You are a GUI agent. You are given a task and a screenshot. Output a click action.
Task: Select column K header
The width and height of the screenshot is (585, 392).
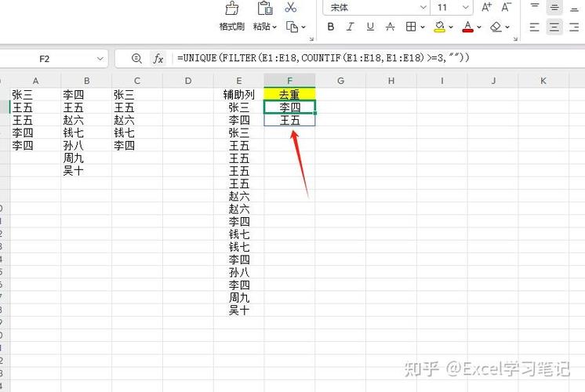tap(543, 81)
